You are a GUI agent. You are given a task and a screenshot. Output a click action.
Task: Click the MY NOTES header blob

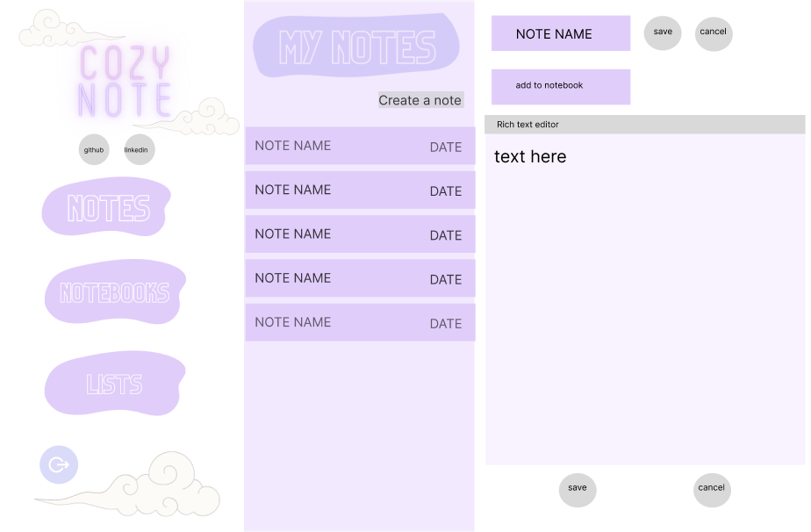click(x=357, y=46)
